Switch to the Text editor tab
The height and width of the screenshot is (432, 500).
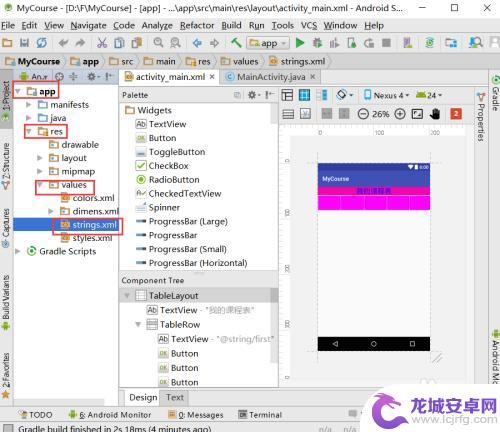[175, 397]
